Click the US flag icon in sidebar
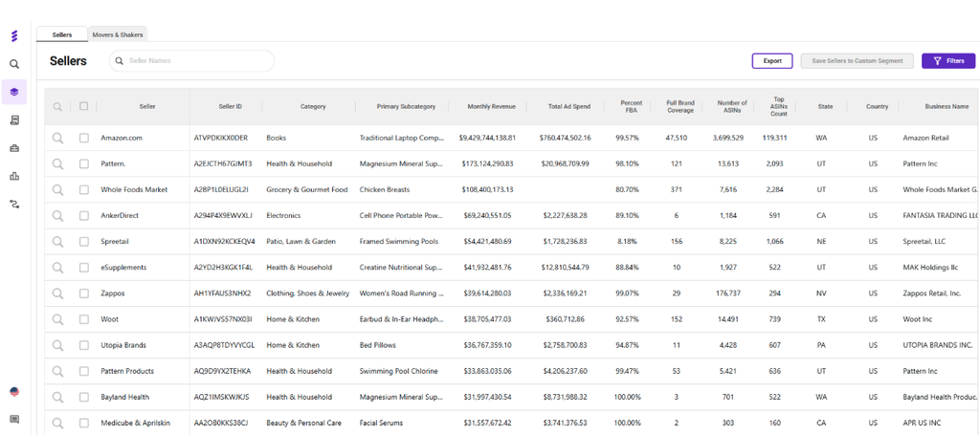 [14, 392]
